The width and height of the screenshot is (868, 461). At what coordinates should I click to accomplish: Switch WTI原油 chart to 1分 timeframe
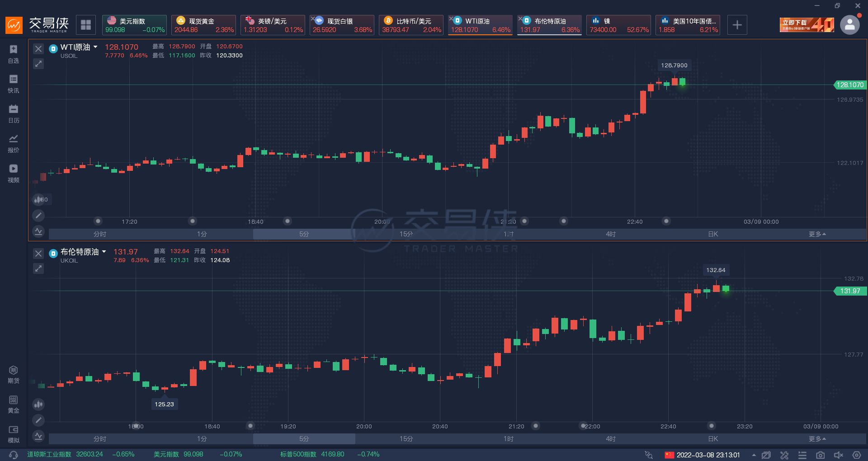[202, 234]
